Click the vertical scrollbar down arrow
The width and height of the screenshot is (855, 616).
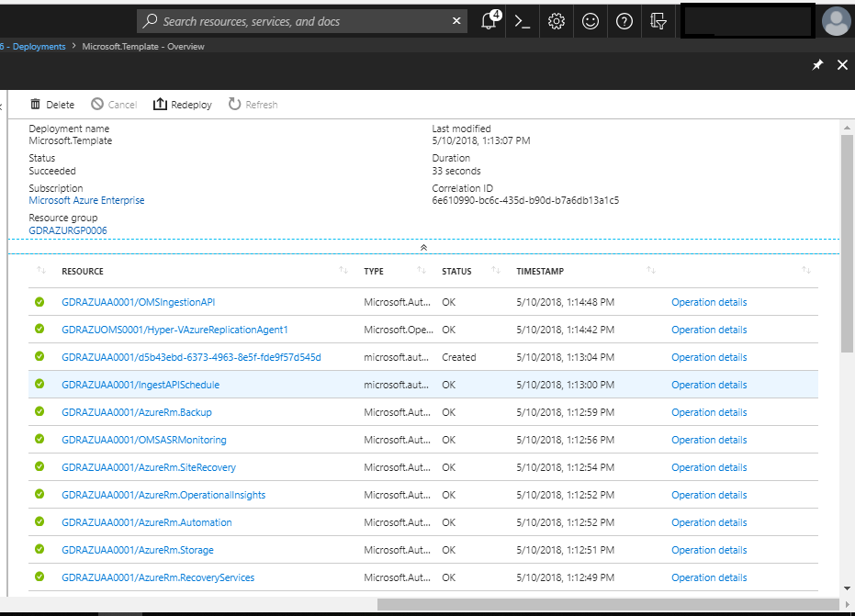point(847,588)
